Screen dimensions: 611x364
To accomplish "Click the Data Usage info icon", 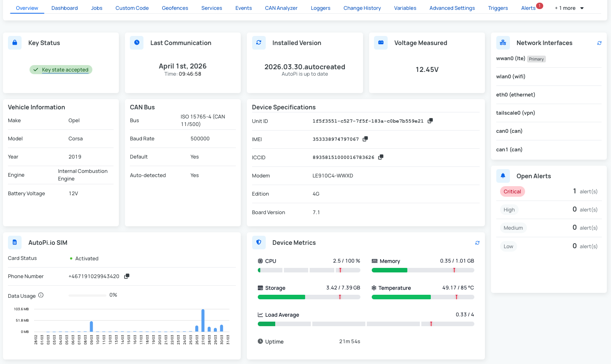I will click(x=41, y=295).
